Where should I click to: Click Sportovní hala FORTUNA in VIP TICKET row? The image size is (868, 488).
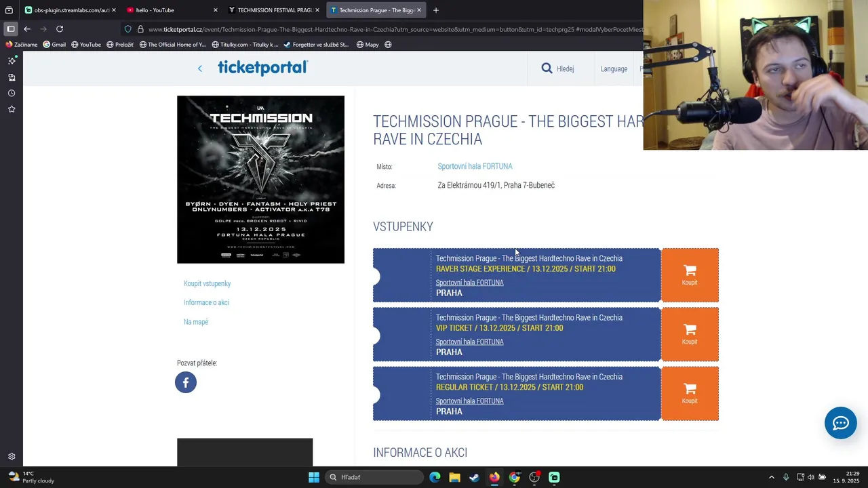(x=469, y=342)
